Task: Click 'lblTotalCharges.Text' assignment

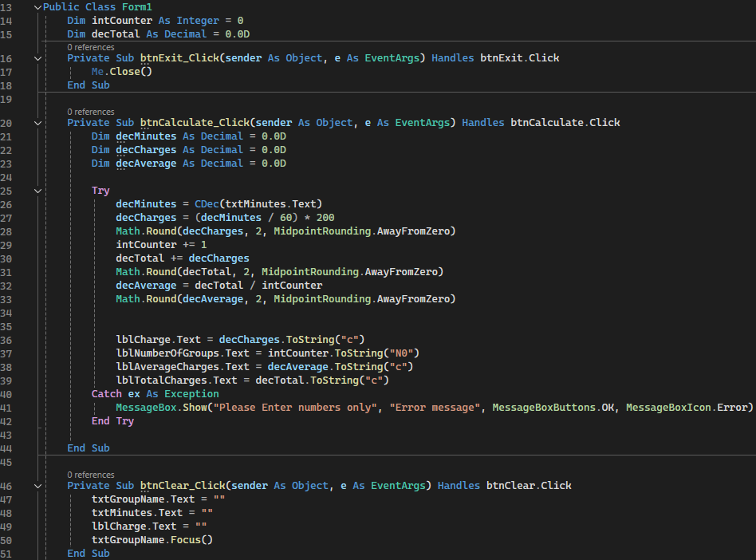Action: point(252,381)
